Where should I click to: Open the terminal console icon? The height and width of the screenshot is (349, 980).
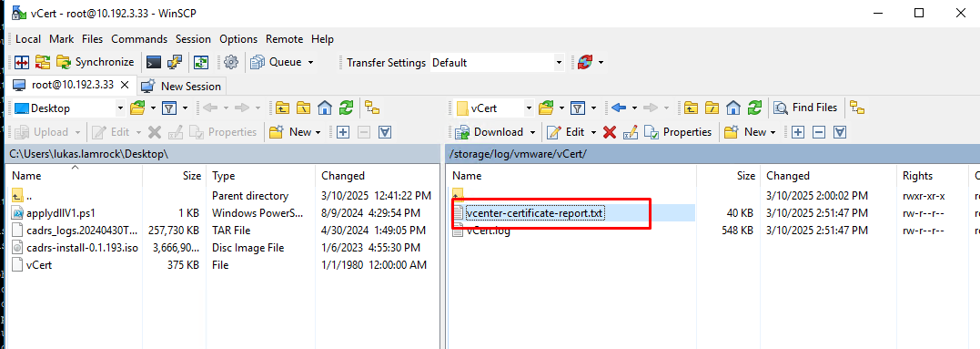click(x=153, y=62)
